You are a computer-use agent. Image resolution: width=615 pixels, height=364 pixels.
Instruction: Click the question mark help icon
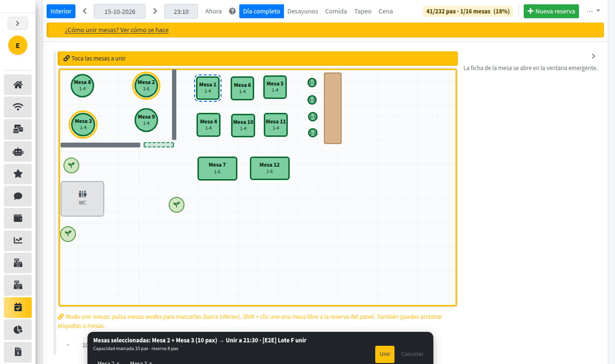click(233, 11)
